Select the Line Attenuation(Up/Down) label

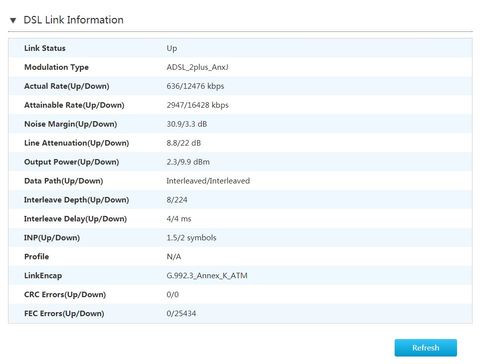tap(76, 143)
